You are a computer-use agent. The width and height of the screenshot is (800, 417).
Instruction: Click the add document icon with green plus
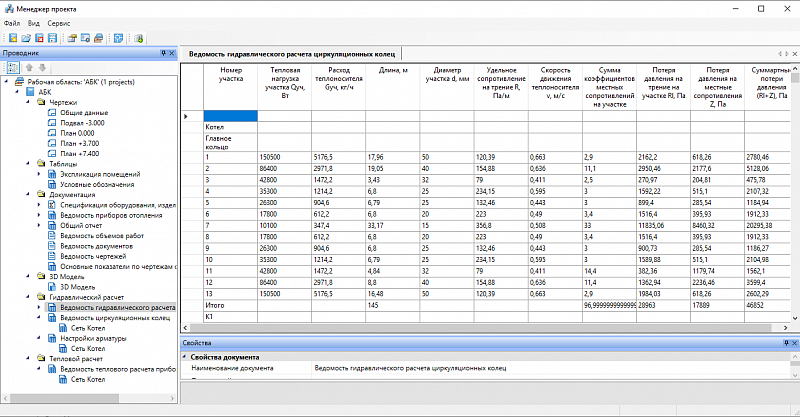pos(139,38)
